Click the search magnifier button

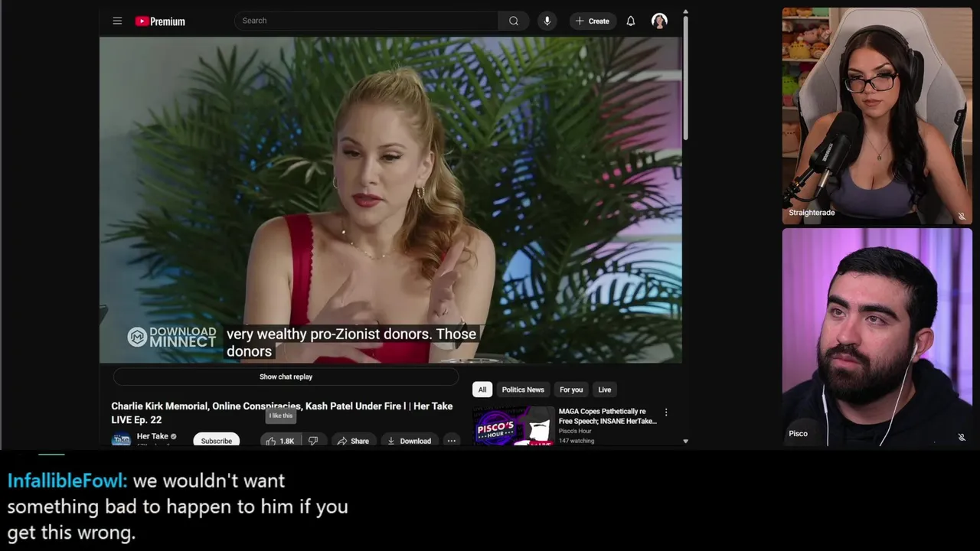(514, 21)
